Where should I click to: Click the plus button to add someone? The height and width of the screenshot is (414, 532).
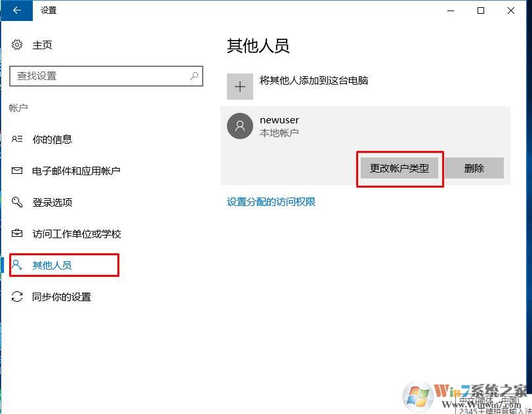(240, 87)
